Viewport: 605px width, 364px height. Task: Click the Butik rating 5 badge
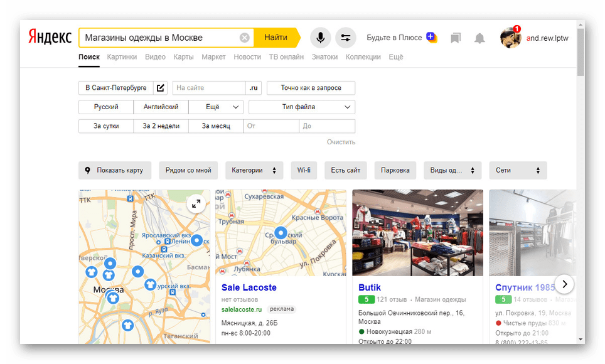click(367, 299)
